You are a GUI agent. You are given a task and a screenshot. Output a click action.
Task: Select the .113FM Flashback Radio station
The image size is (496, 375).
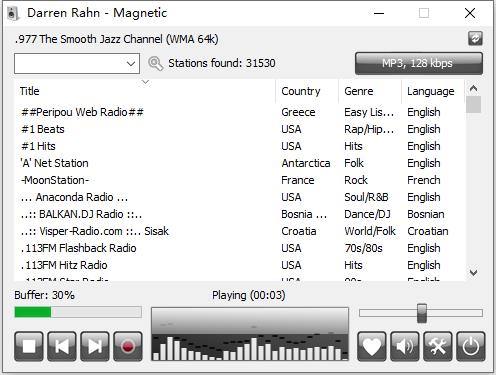point(239,248)
